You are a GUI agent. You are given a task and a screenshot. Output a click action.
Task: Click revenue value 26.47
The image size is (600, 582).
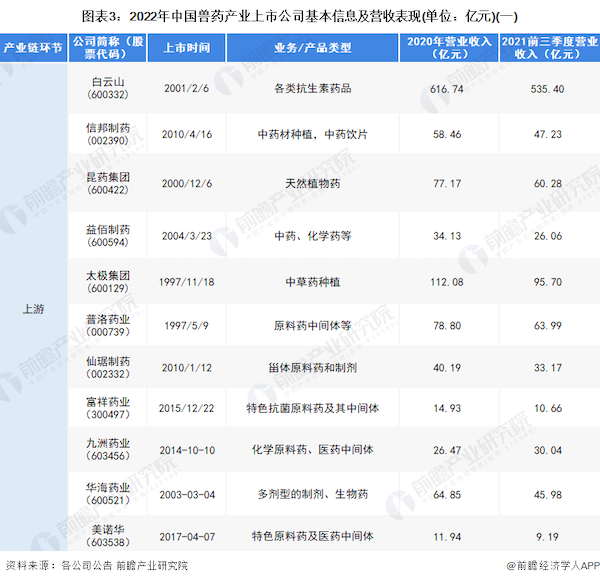click(x=447, y=450)
